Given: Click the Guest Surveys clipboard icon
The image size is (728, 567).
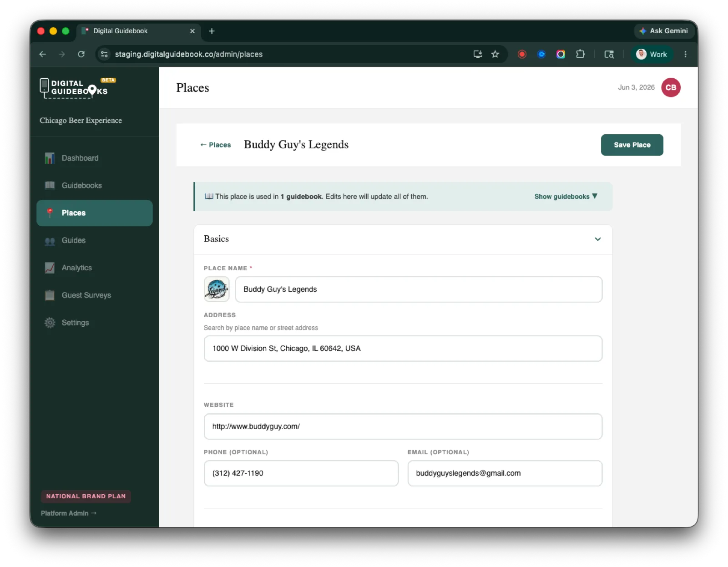Looking at the screenshot, I should tap(50, 295).
